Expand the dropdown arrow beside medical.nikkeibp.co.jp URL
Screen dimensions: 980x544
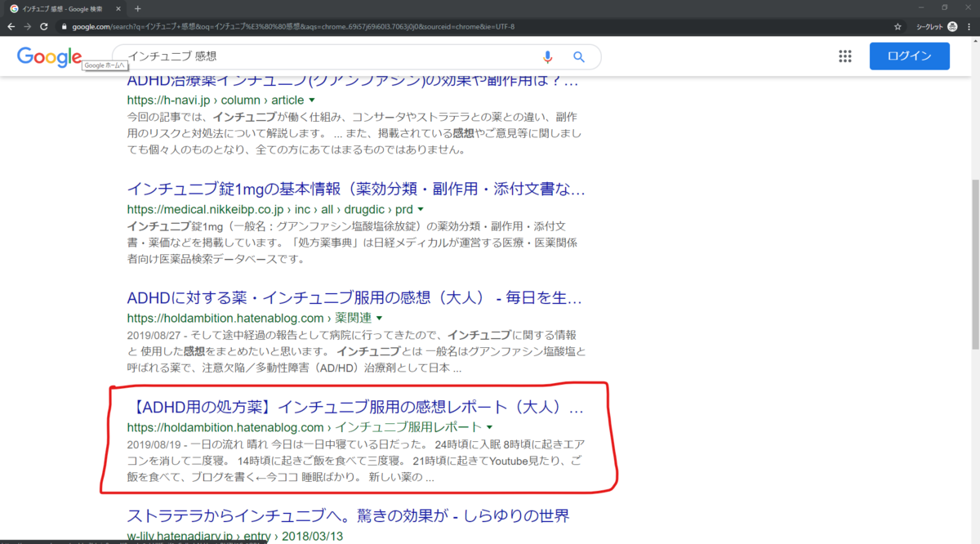[x=421, y=210]
